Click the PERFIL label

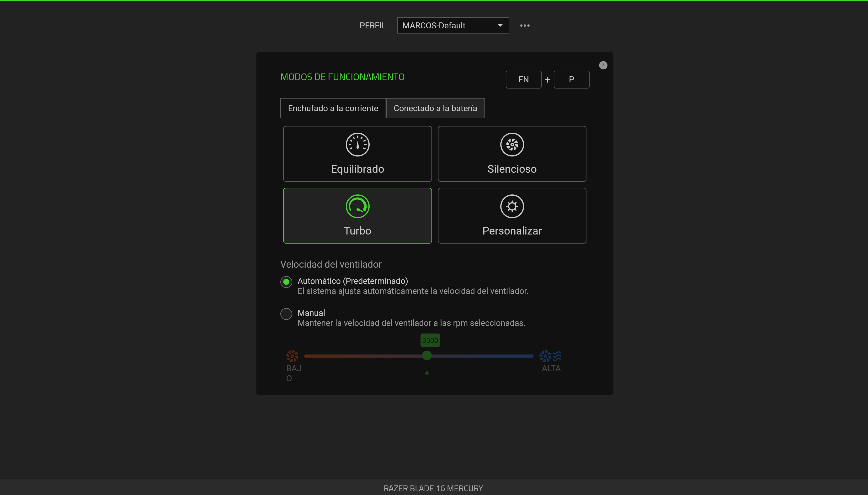coord(373,26)
